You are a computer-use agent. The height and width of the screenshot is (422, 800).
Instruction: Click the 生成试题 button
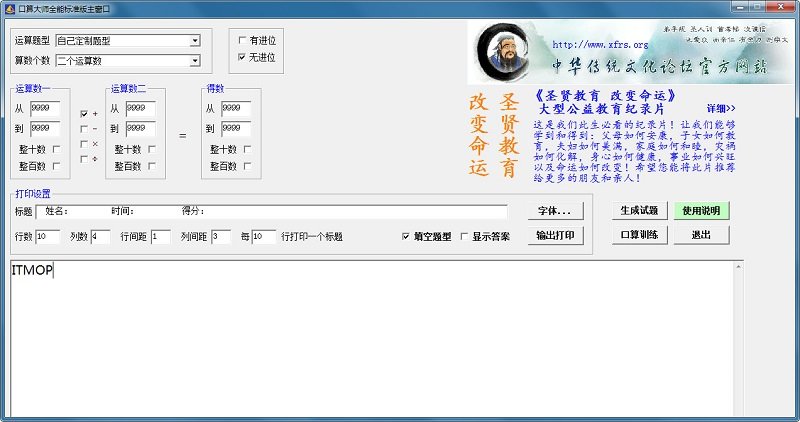(639, 210)
